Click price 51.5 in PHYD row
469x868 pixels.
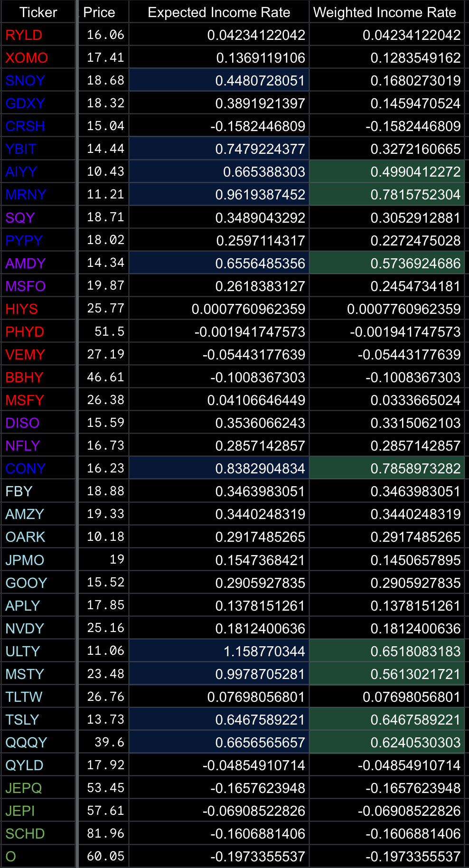(x=103, y=331)
